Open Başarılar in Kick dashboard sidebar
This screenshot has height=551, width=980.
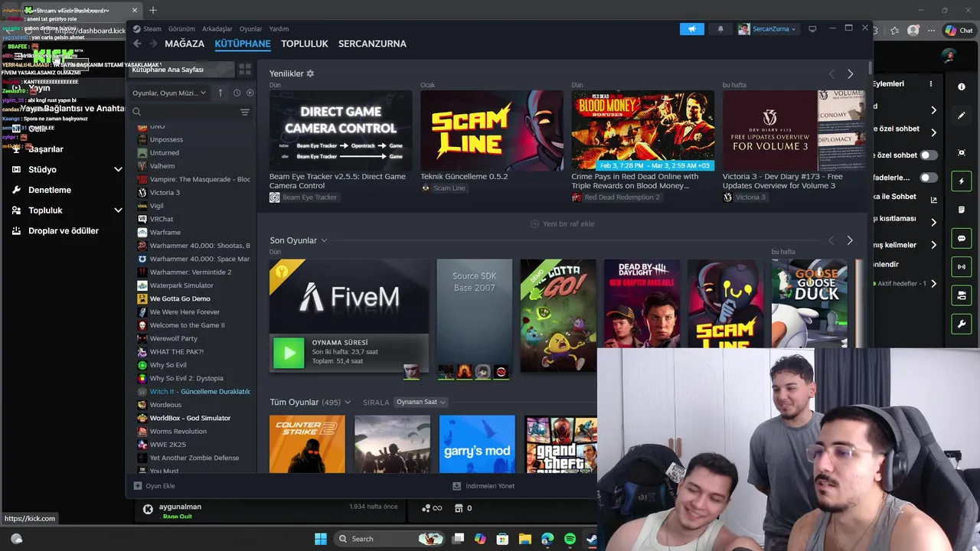46,149
